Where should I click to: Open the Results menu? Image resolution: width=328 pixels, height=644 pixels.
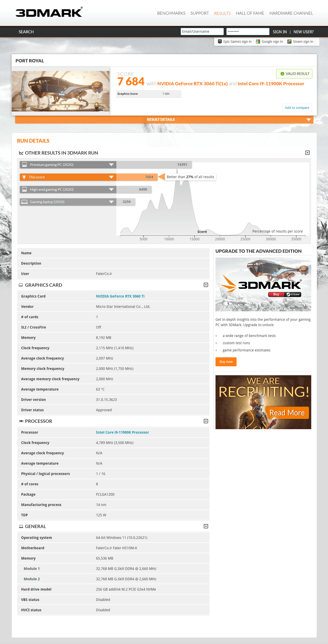[222, 13]
